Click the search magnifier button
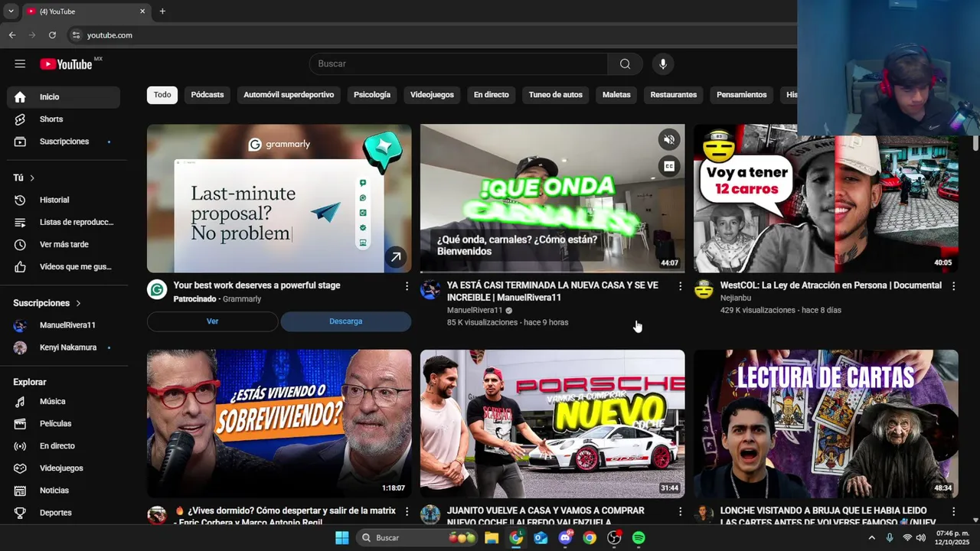The image size is (980, 551). [x=626, y=64]
